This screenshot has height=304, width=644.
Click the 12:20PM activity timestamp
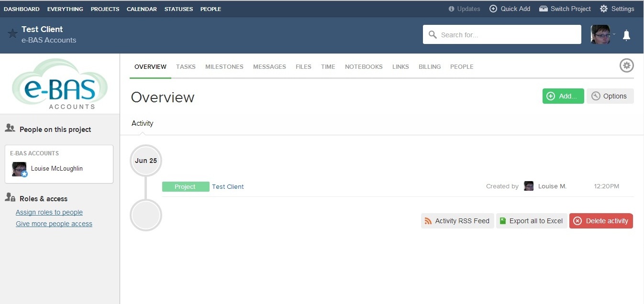pyautogui.click(x=606, y=186)
